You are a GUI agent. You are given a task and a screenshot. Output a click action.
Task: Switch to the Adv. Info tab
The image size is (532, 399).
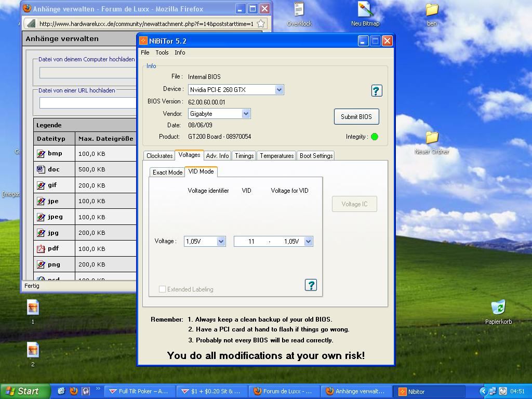pos(218,156)
